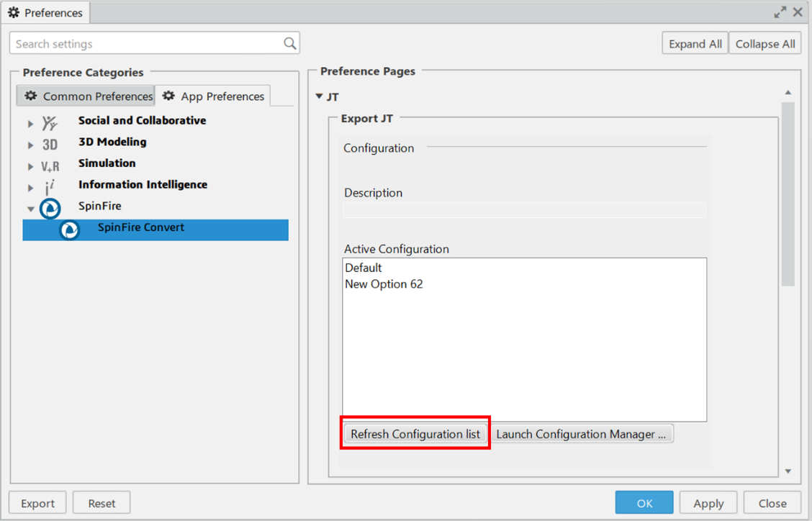
Task: Collapse the JT preference section
Action: click(320, 96)
